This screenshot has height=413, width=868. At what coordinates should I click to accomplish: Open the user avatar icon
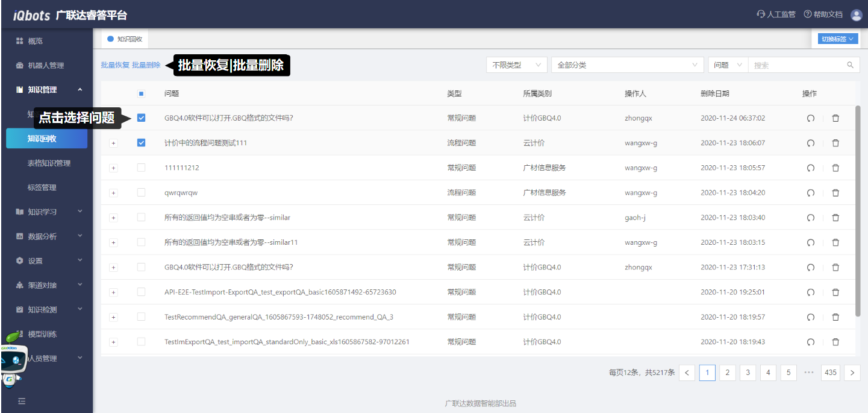(x=856, y=15)
